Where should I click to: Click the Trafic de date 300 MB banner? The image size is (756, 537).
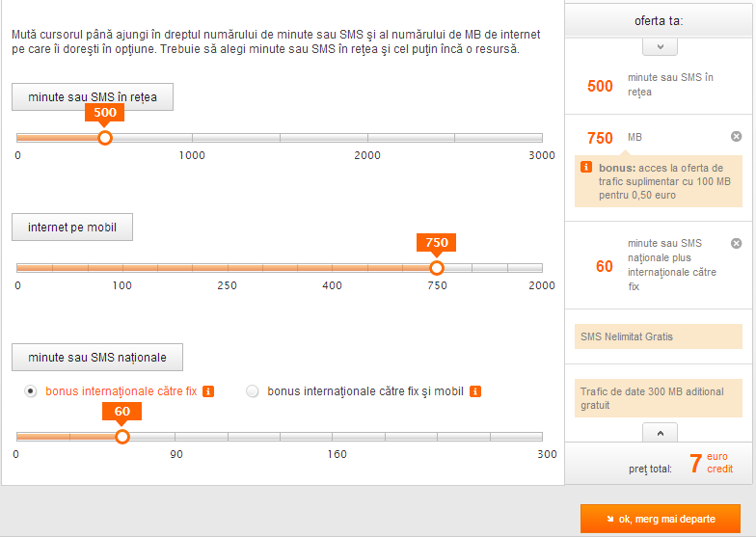pos(658,398)
